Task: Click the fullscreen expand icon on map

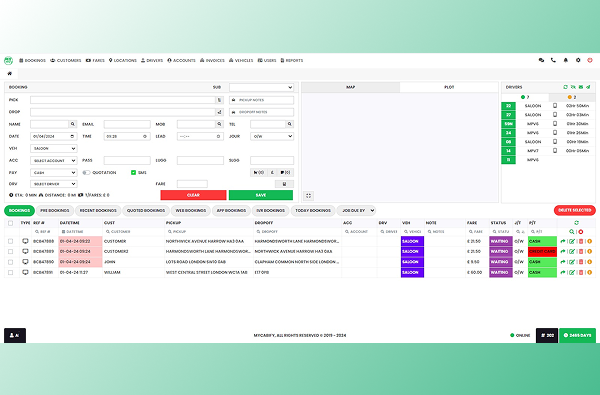Action: (x=308, y=196)
